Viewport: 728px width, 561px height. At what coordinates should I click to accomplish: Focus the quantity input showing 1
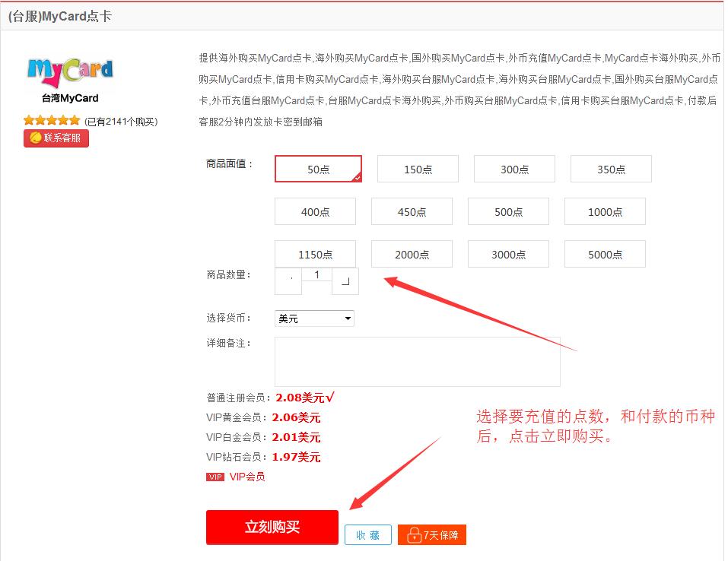pyautogui.click(x=316, y=274)
